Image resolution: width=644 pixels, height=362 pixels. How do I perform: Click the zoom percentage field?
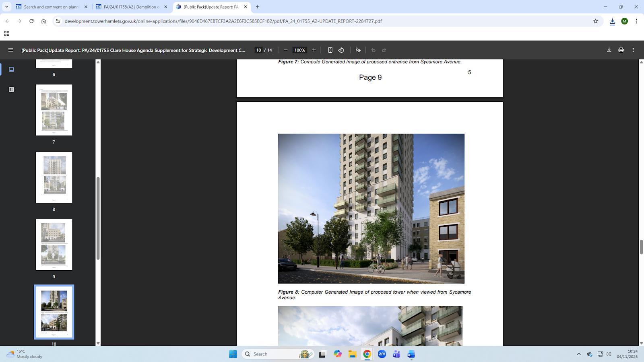click(299, 50)
